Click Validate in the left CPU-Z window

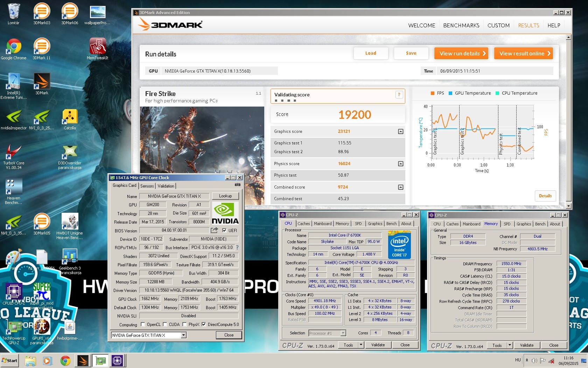point(378,345)
